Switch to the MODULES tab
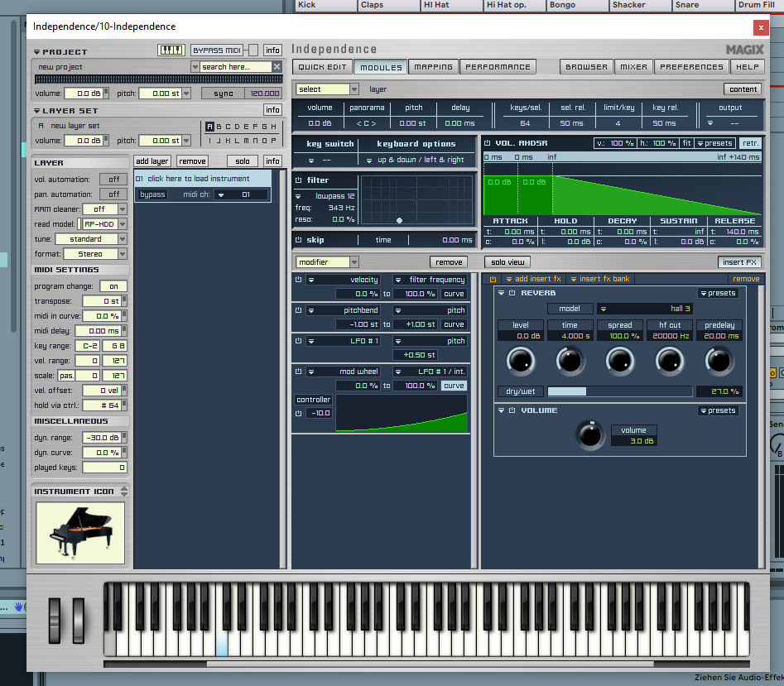 [x=381, y=67]
